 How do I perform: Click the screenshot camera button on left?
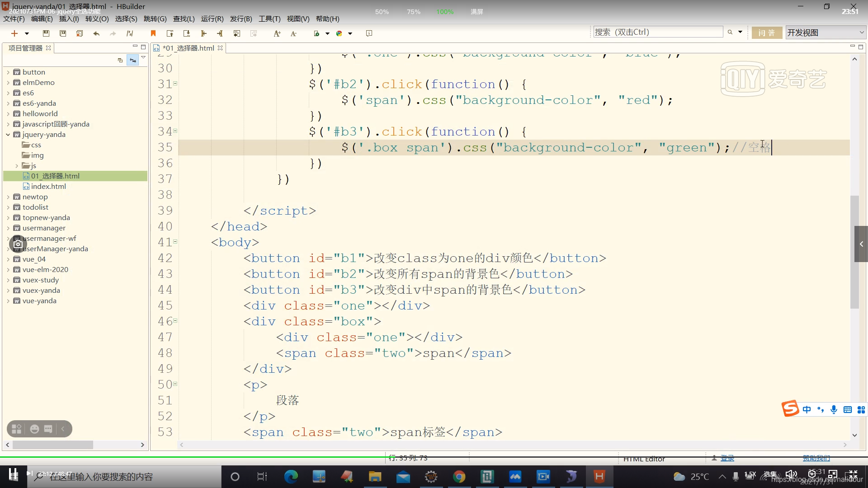pyautogui.click(x=18, y=244)
